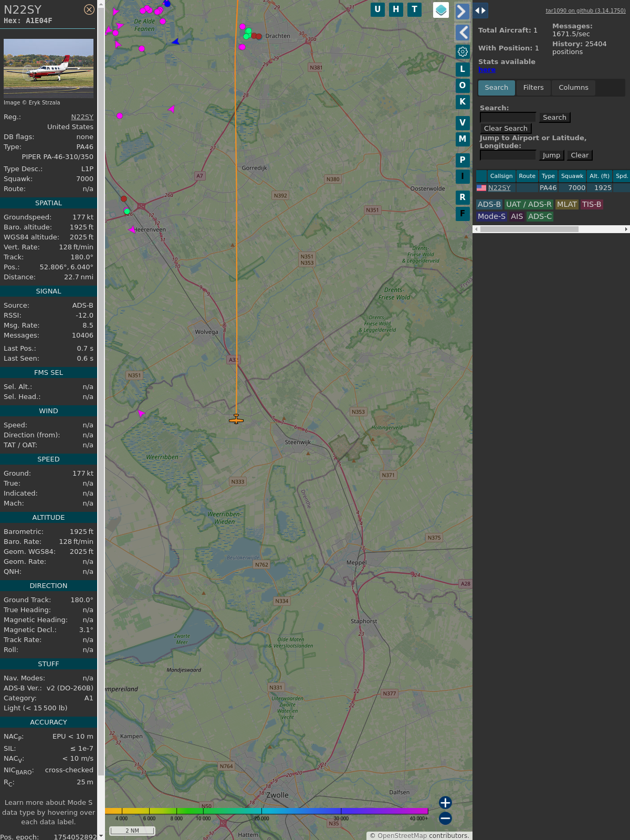Toggle the O map button

click(x=463, y=86)
